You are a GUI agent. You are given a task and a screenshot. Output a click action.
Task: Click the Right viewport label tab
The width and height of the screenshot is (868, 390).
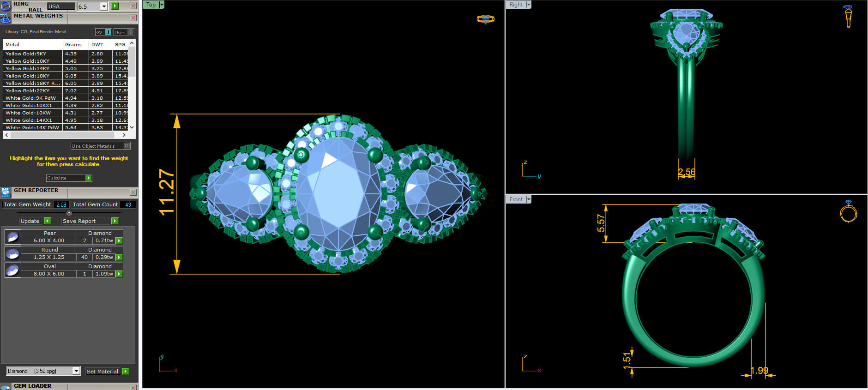[516, 5]
